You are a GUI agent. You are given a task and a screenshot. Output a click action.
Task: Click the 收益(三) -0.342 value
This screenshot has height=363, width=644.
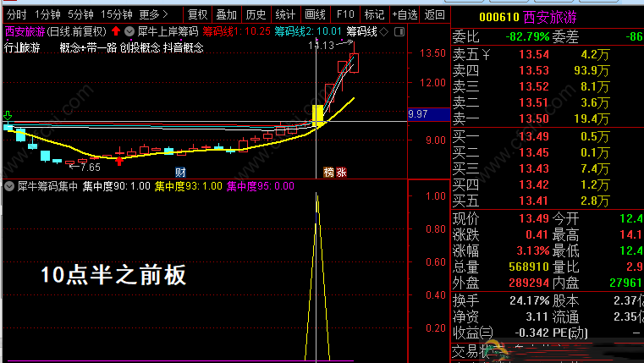[532, 333]
